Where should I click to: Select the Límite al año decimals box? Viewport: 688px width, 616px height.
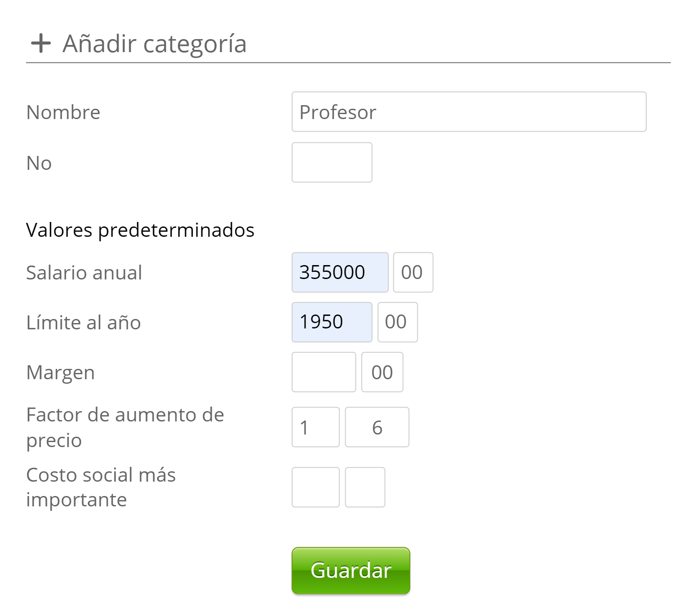click(397, 322)
